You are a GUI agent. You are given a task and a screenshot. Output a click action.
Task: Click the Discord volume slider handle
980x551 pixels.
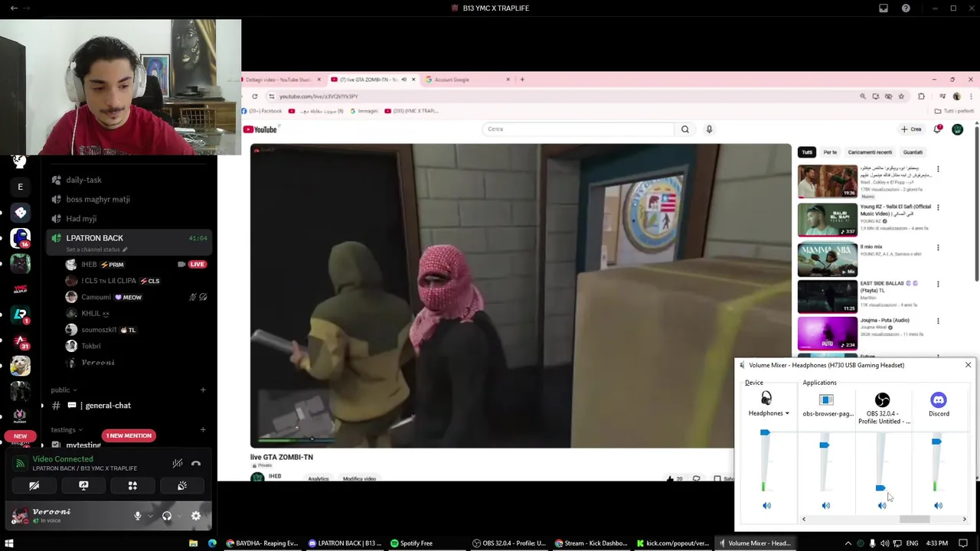936,442
